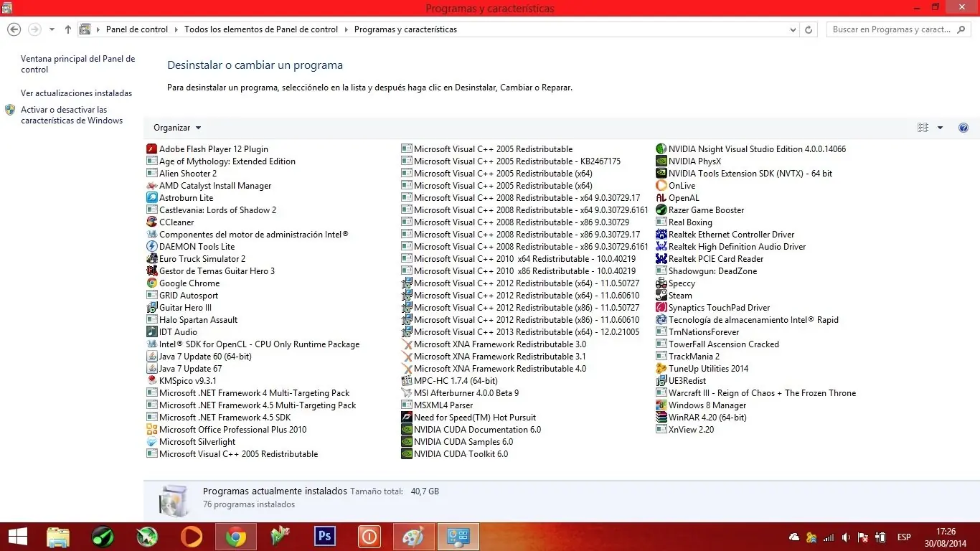This screenshot has height=551, width=980.
Task: Click the refresh button beside the address bar
Action: [809, 29]
